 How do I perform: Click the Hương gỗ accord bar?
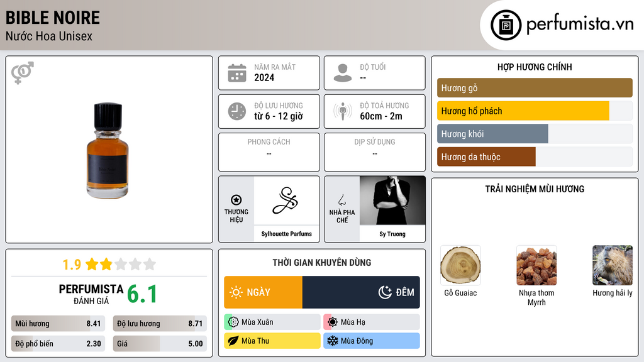(x=535, y=88)
